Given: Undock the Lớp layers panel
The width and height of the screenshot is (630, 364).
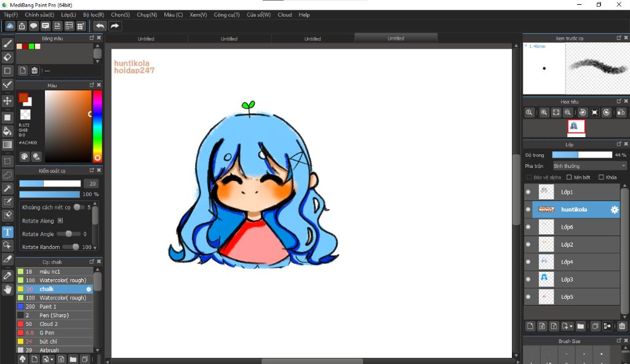Looking at the screenshot, I should click(x=619, y=144).
